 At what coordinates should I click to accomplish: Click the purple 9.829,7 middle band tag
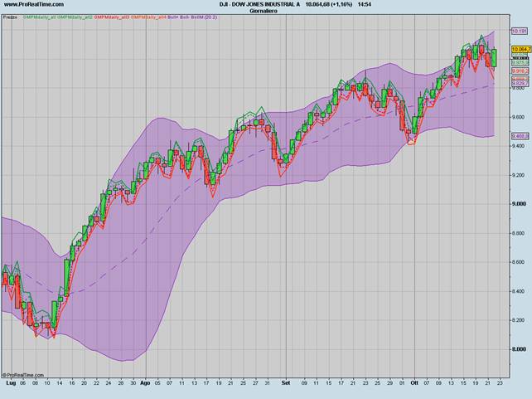click(520, 83)
